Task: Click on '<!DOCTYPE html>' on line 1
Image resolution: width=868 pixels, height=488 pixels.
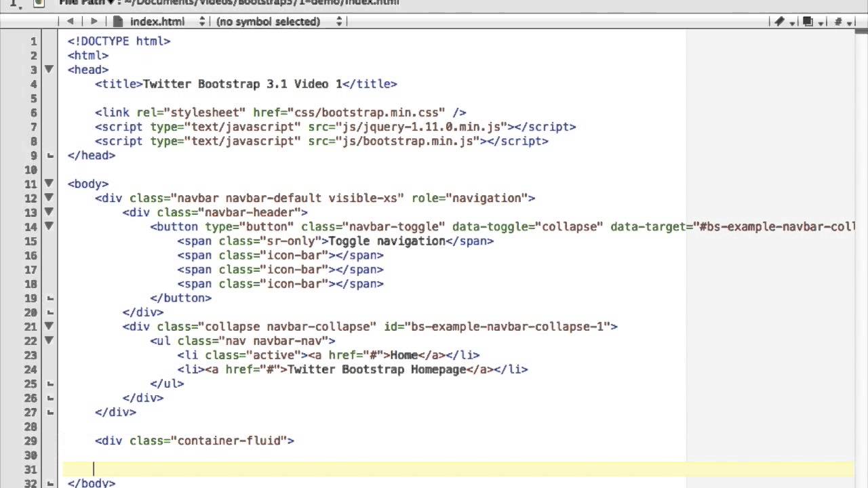Action: pyautogui.click(x=119, y=41)
